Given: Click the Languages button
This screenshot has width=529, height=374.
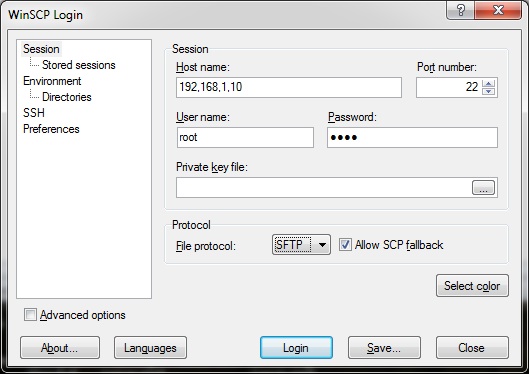Looking at the screenshot, I should (x=150, y=348).
